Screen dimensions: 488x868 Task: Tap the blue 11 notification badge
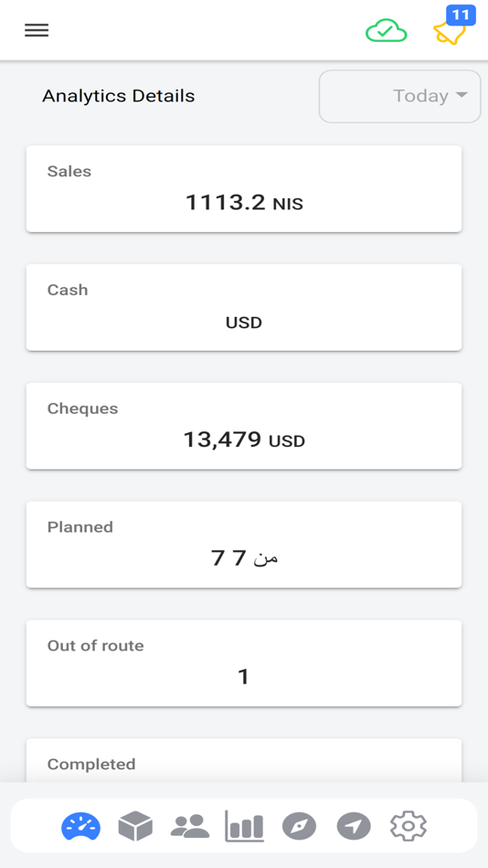[461, 15]
